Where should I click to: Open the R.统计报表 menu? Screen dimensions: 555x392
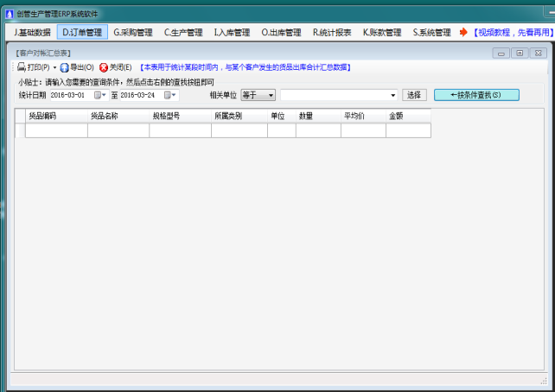(332, 33)
